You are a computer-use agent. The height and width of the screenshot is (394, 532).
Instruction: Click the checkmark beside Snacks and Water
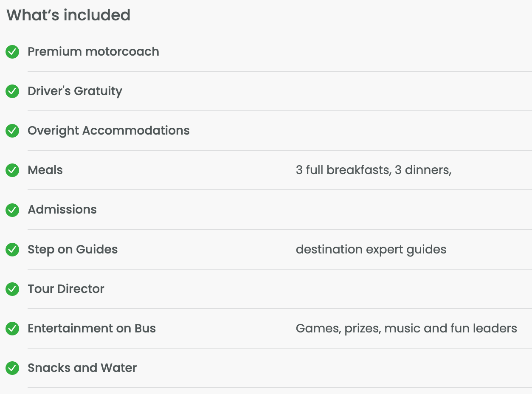coord(12,368)
